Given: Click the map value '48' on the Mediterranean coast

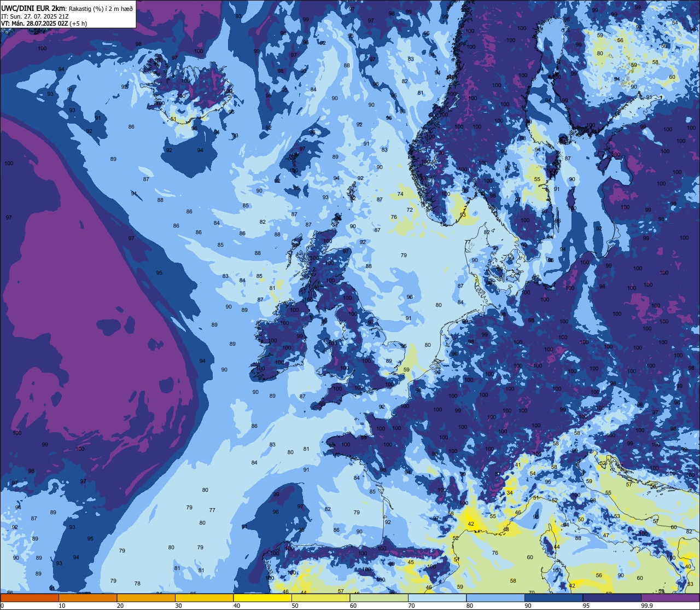Looking at the screenshot, I should tap(506, 530).
